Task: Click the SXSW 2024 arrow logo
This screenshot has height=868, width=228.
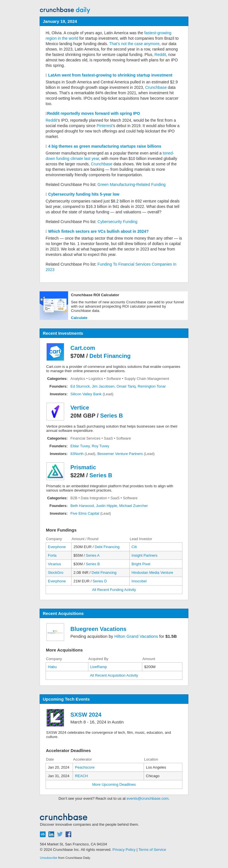Action: point(55,718)
